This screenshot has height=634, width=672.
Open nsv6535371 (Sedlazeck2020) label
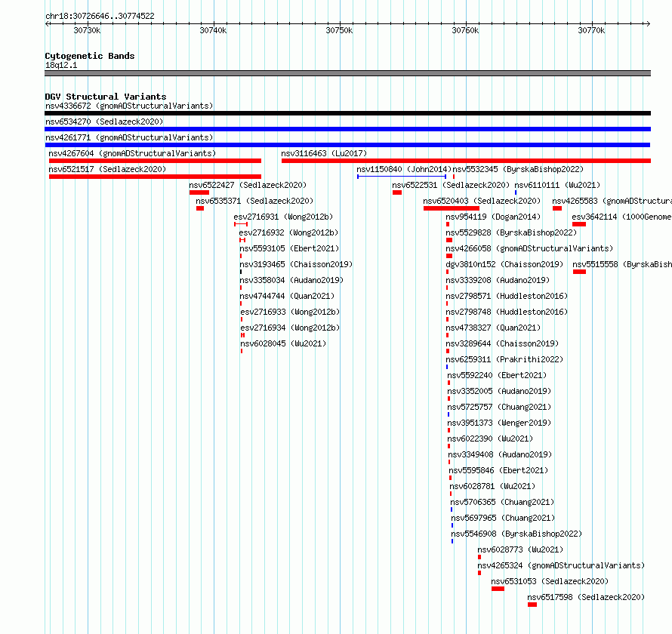(x=254, y=201)
